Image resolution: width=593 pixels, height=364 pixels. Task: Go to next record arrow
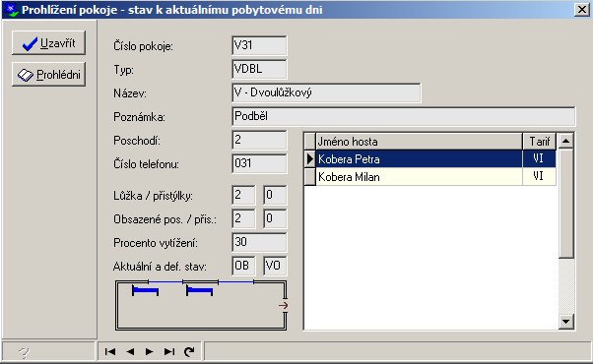pyautogui.click(x=150, y=351)
